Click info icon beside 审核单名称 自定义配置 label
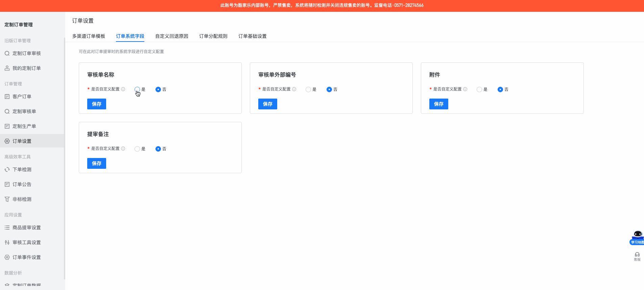The width and height of the screenshot is (644, 290). 123,89
